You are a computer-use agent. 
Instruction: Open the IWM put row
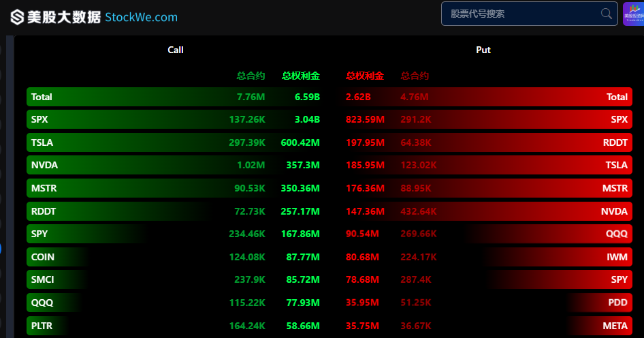487,257
